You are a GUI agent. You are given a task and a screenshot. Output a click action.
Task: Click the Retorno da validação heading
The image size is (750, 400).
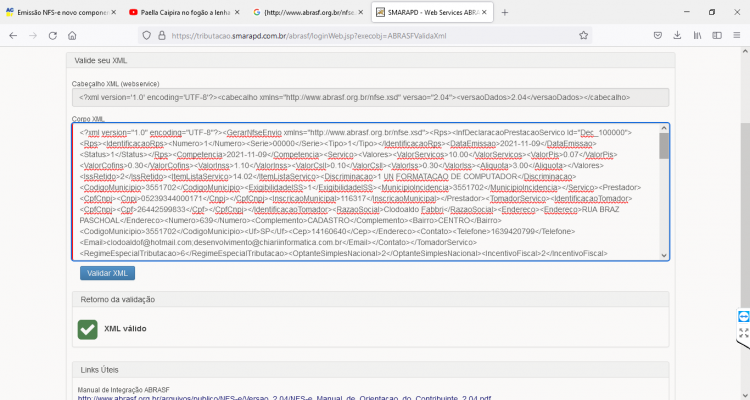[x=118, y=299]
